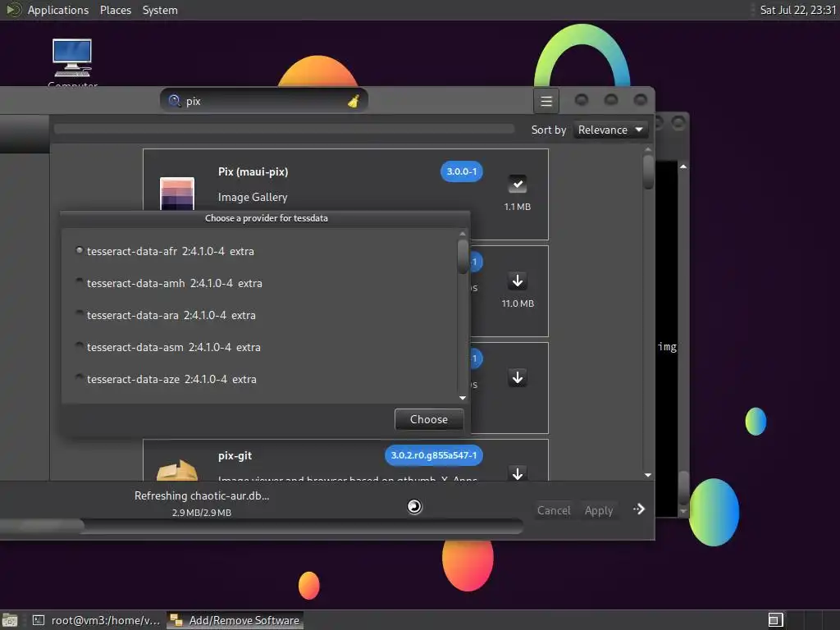This screenshot has height=630, width=840.
Task: Open the Applications menu
Action: [x=58, y=10]
